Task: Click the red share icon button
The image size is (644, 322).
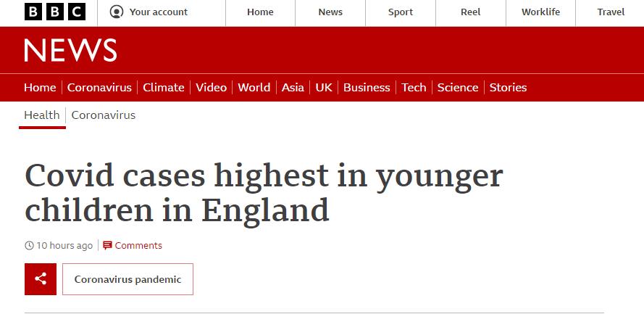Action: (41, 279)
